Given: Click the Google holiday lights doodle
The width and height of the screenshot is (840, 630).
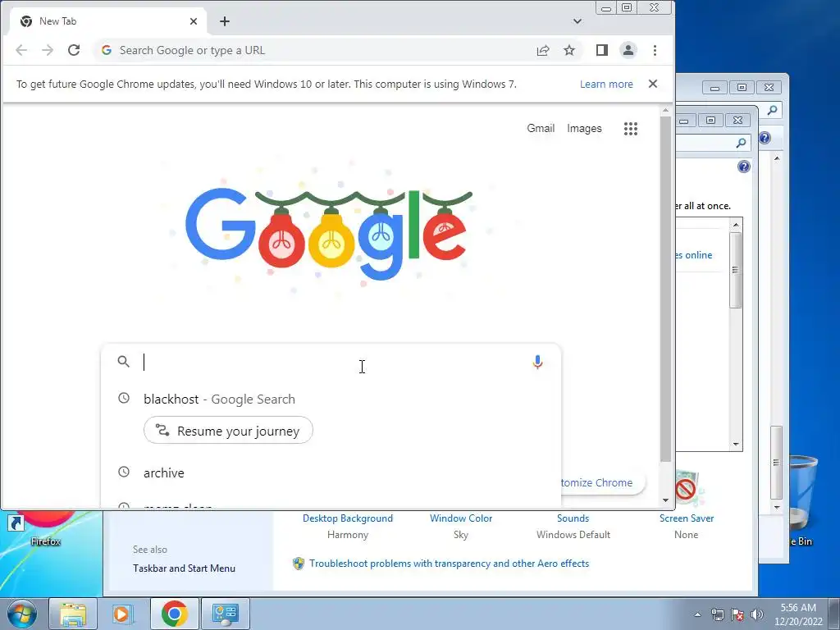Looking at the screenshot, I should click(x=329, y=234).
